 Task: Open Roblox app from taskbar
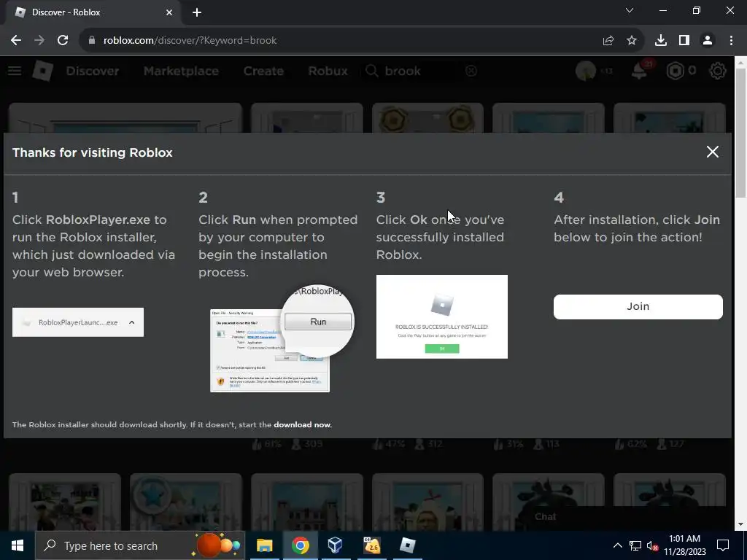coord(407,545)
